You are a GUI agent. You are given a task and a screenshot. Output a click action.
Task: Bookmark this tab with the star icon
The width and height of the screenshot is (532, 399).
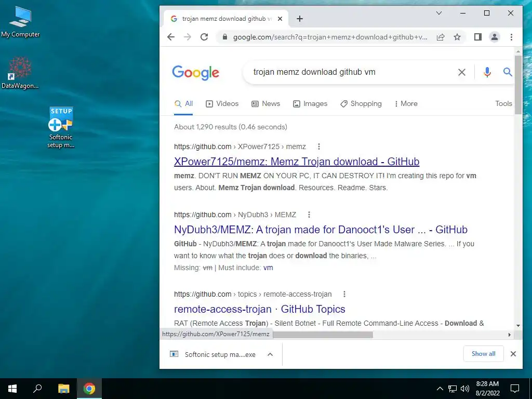point(457,37)
